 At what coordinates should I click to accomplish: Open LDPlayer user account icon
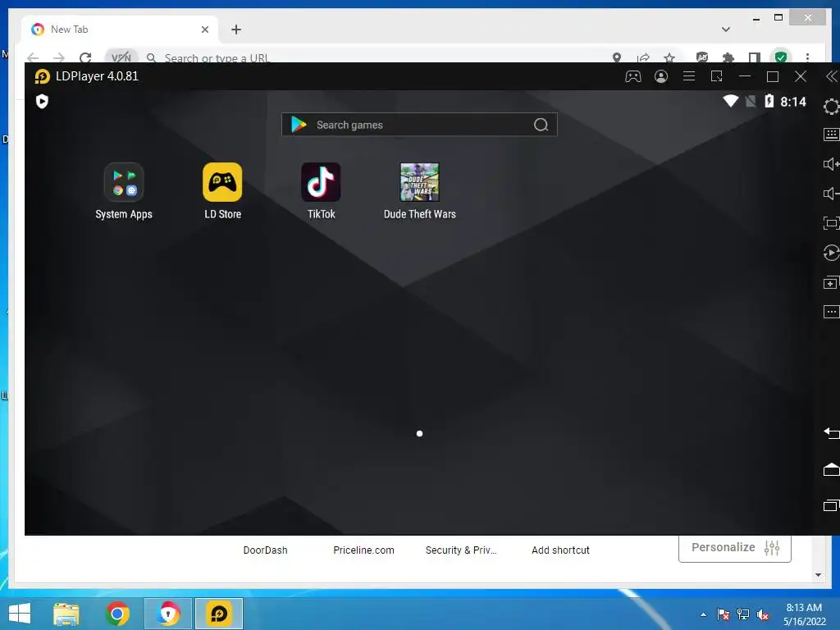point(661,76)
